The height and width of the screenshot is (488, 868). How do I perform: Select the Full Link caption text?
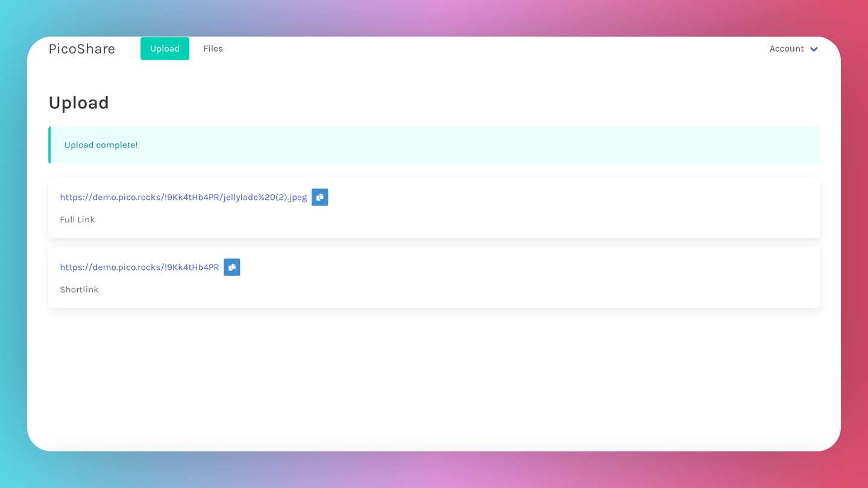pyautogui.click(x=77, y=220)
